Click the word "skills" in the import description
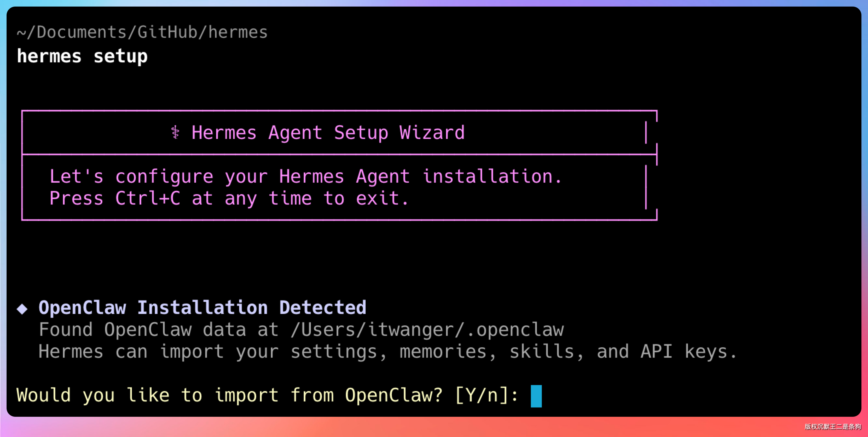 pos(542,351)
